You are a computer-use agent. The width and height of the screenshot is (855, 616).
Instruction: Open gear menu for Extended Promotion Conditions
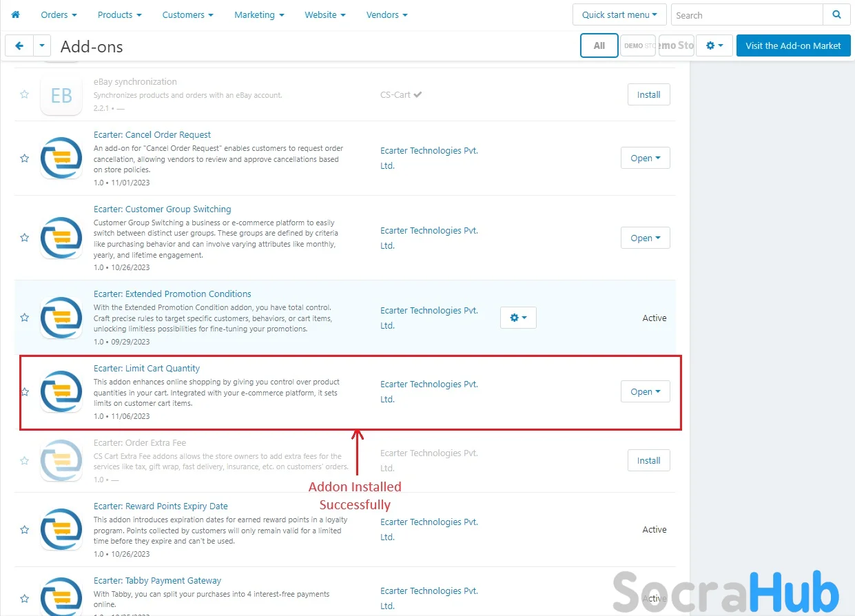(x=518, y=318)
